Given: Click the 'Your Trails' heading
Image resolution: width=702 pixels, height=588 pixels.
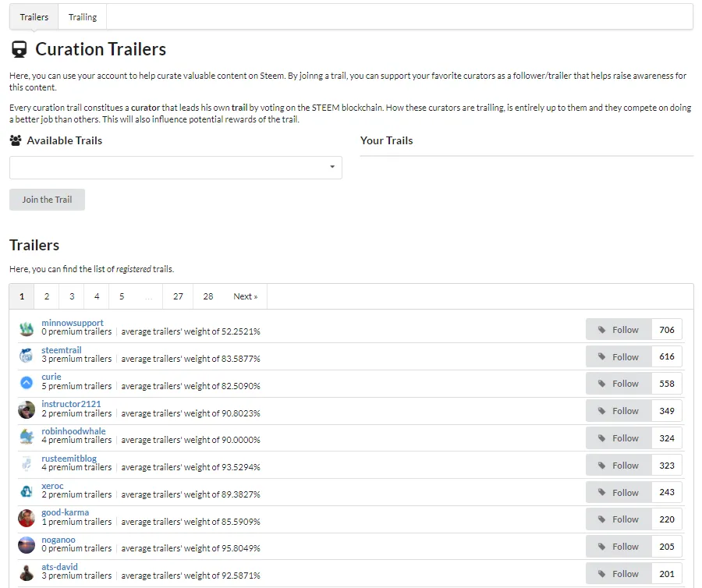Looking at the screenshot, I should click(x=386, y=140).
